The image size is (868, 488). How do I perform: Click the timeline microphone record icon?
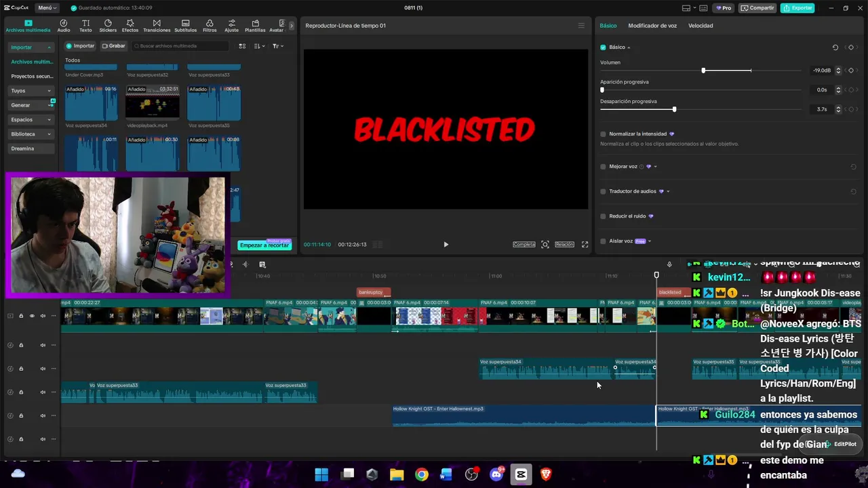pos(669,264)
